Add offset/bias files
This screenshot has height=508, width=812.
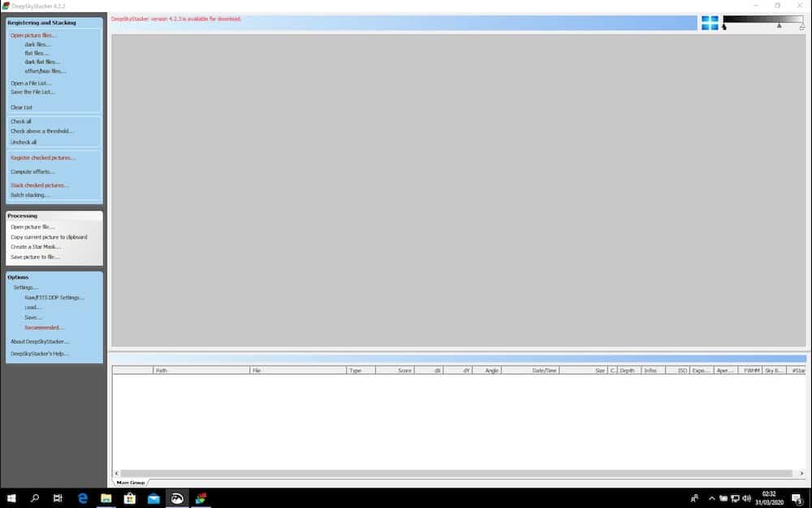pos(45,71)
